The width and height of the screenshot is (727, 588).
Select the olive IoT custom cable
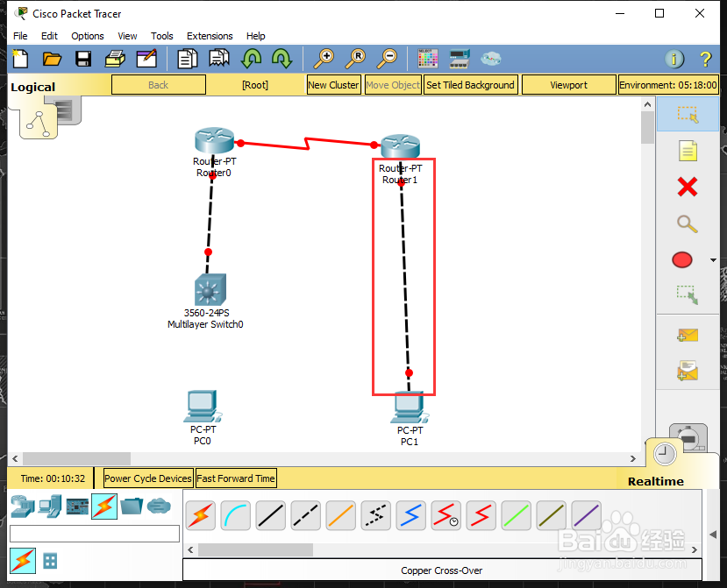[552, 516]
